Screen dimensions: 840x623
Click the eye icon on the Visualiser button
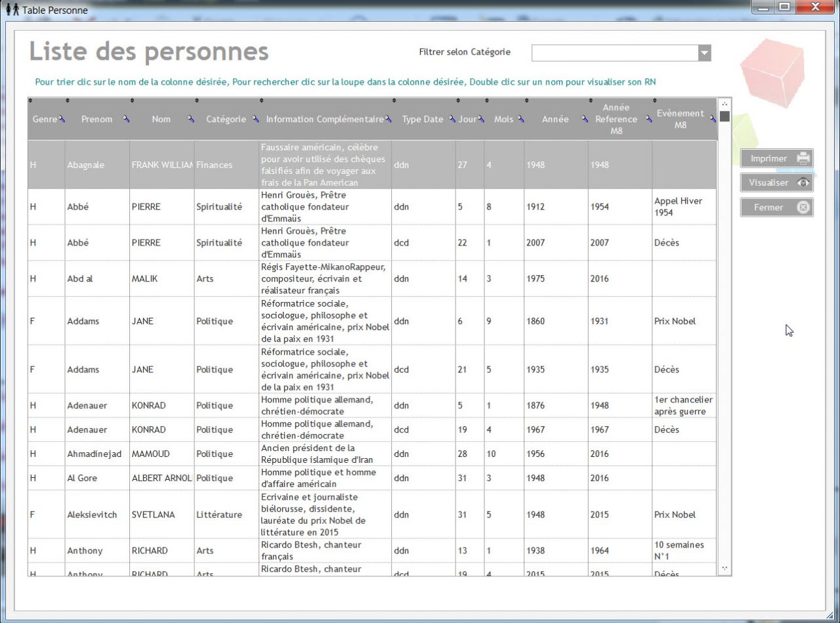coord(804,183)
